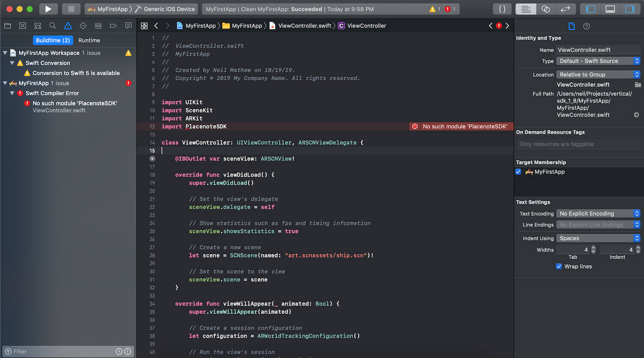Increment the Tab width stepper
Viewport: 644px width, 358px height.
pyautogui.click(x=593, y=248)
